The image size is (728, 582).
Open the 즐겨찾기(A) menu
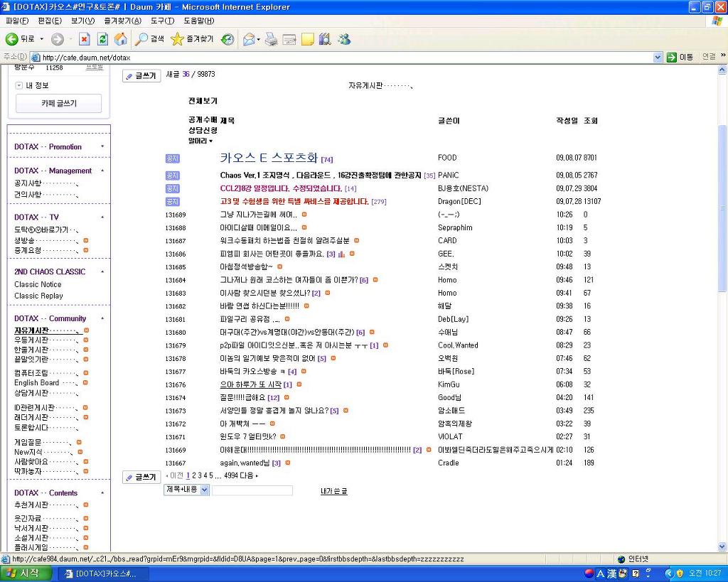pos(122,21)
